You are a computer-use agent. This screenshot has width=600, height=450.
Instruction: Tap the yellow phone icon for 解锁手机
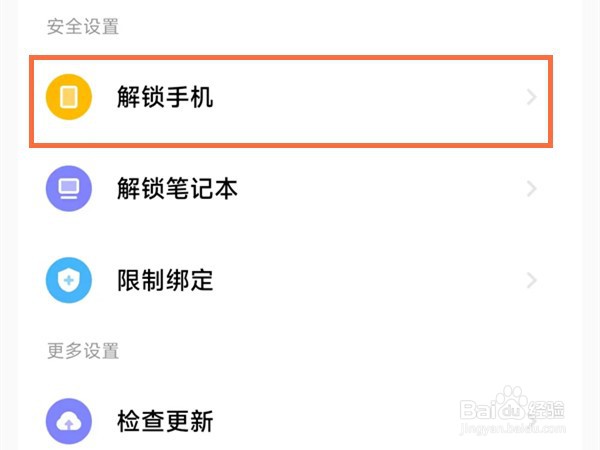[69, 97]
